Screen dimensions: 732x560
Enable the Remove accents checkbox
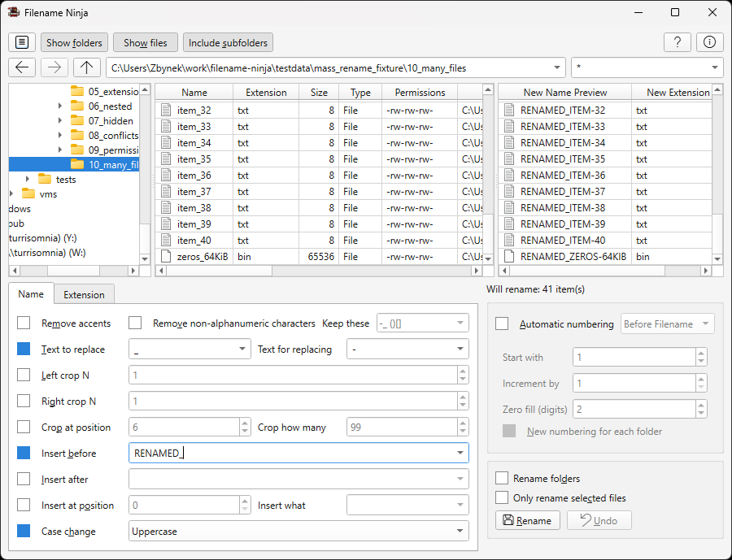pos(24,323)
